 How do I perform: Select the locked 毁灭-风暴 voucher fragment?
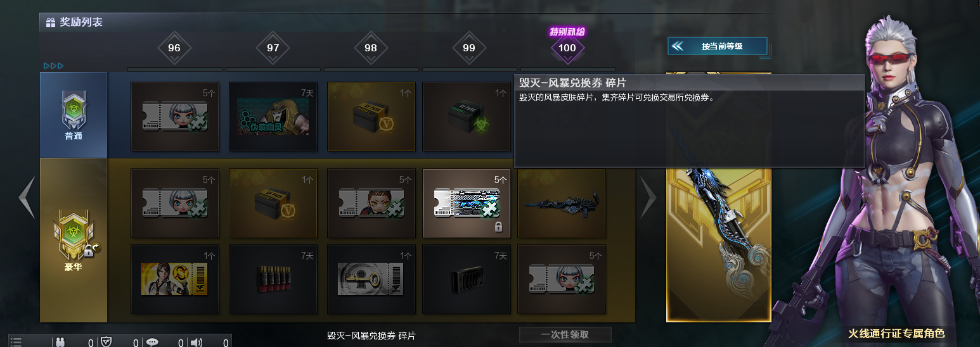(467, 203)
